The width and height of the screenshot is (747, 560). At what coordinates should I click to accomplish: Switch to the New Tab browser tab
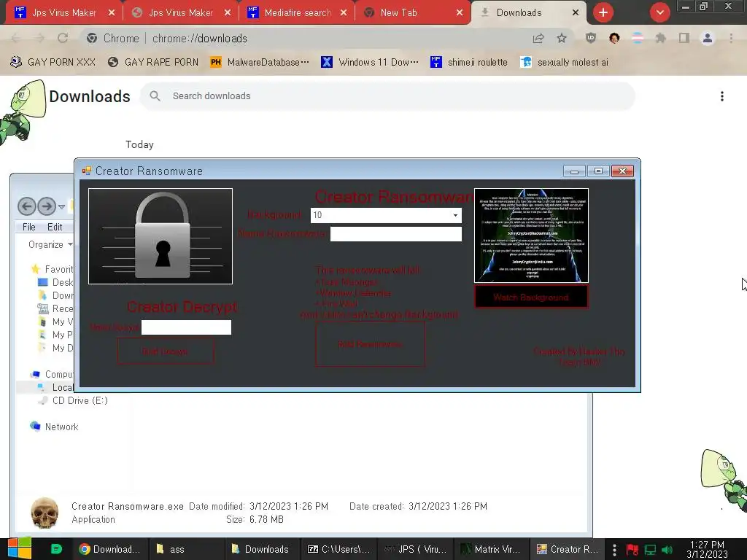399,13
